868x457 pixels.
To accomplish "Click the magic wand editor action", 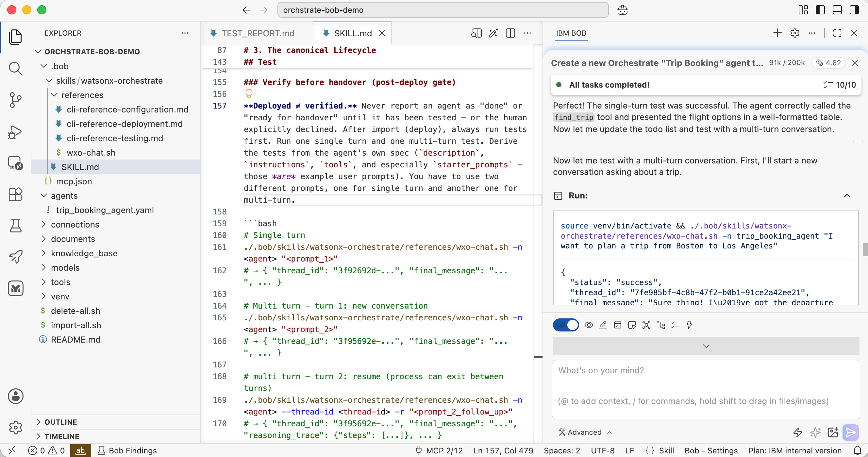I will [x=493, y=33].
